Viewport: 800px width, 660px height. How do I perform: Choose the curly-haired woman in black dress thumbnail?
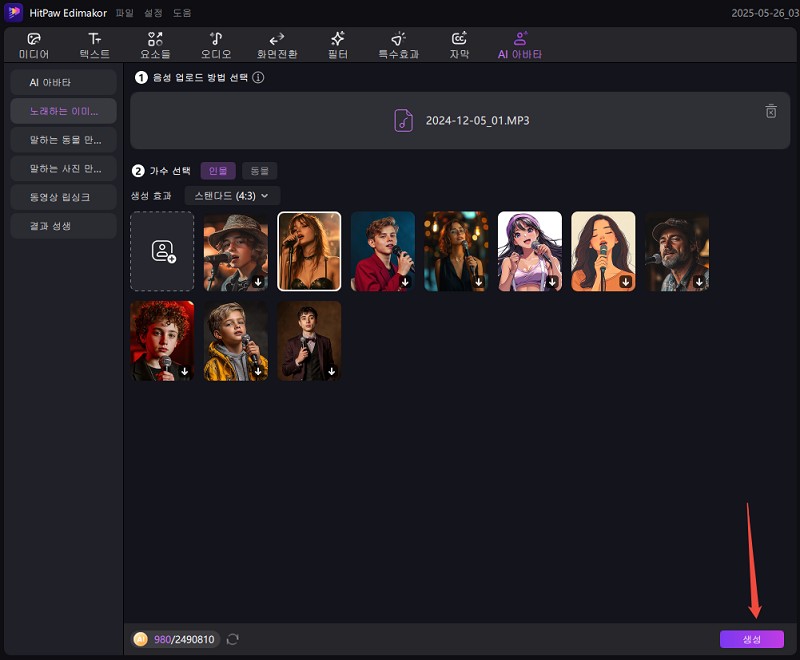click(x=456, y=251)
